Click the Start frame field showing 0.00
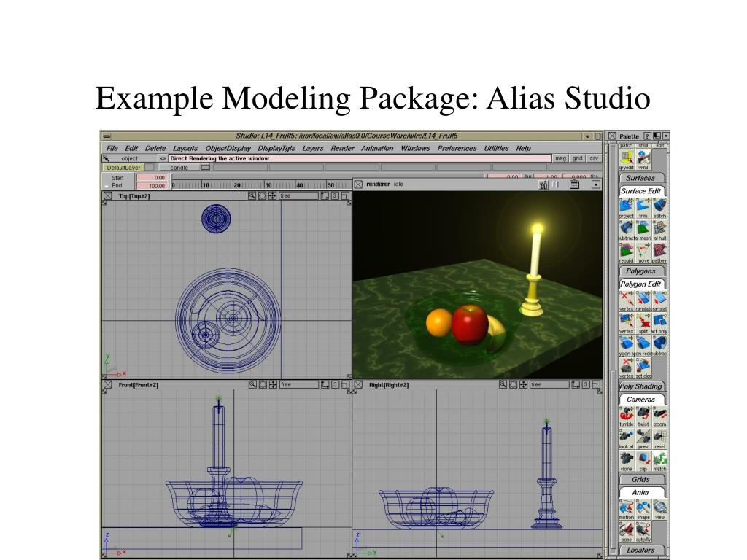 tap(152, 178)
